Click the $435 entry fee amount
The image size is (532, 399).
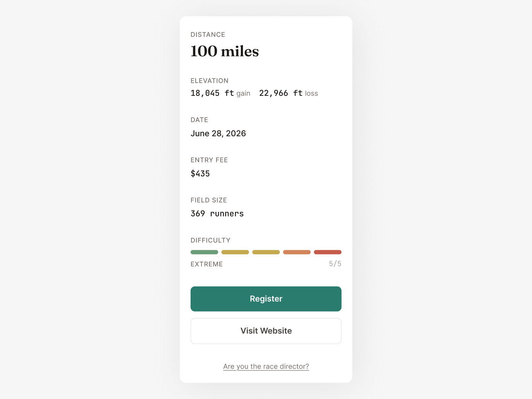point(200,174)
